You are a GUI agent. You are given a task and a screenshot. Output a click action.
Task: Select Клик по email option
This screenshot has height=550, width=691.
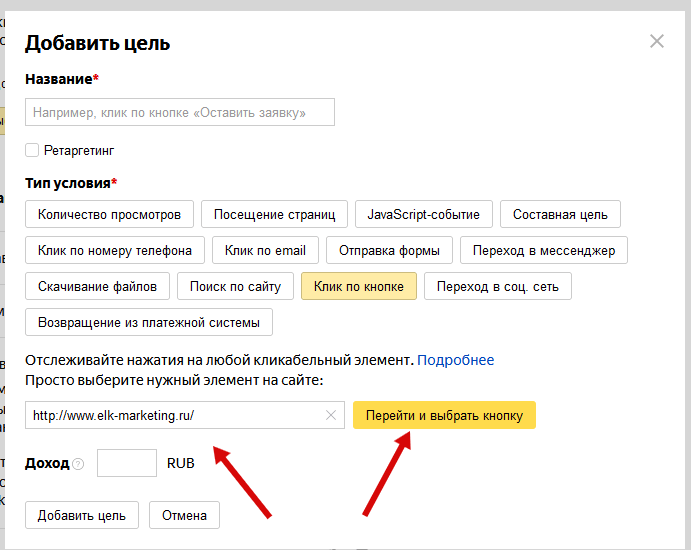(x=265, y=250)
